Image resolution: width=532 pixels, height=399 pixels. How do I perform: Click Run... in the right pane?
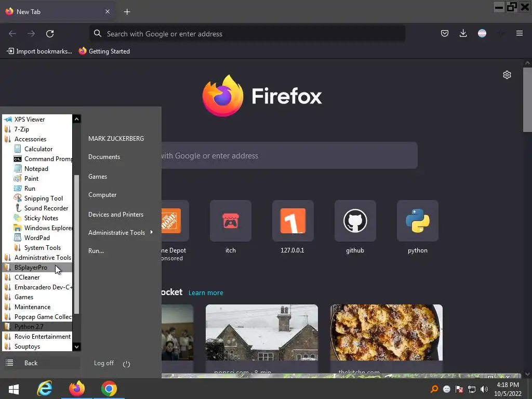(x=96, y=251)
